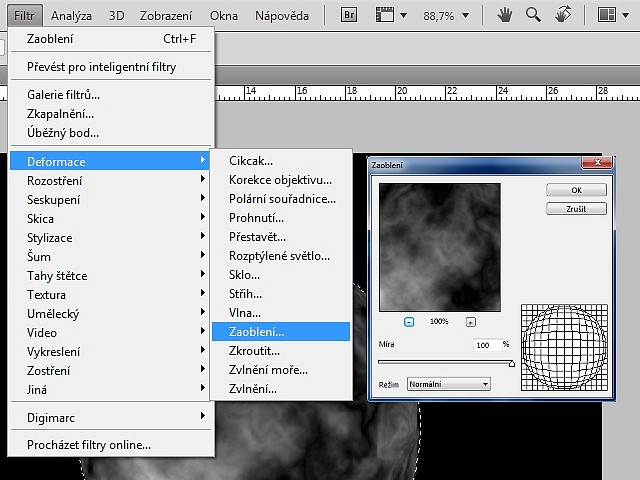Choose Polární souřadnice filter
Viewport: 640px width, 480px height.
tap(281, 199)
